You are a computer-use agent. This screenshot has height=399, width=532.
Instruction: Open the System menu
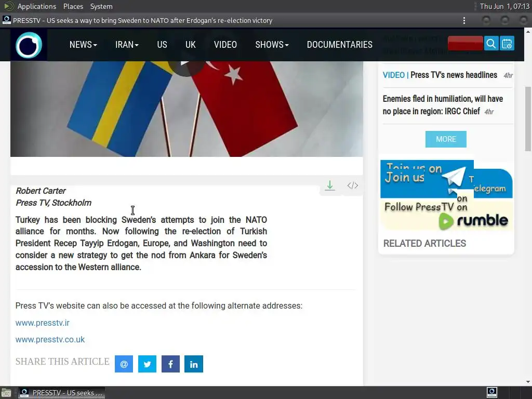coord(101,6)
